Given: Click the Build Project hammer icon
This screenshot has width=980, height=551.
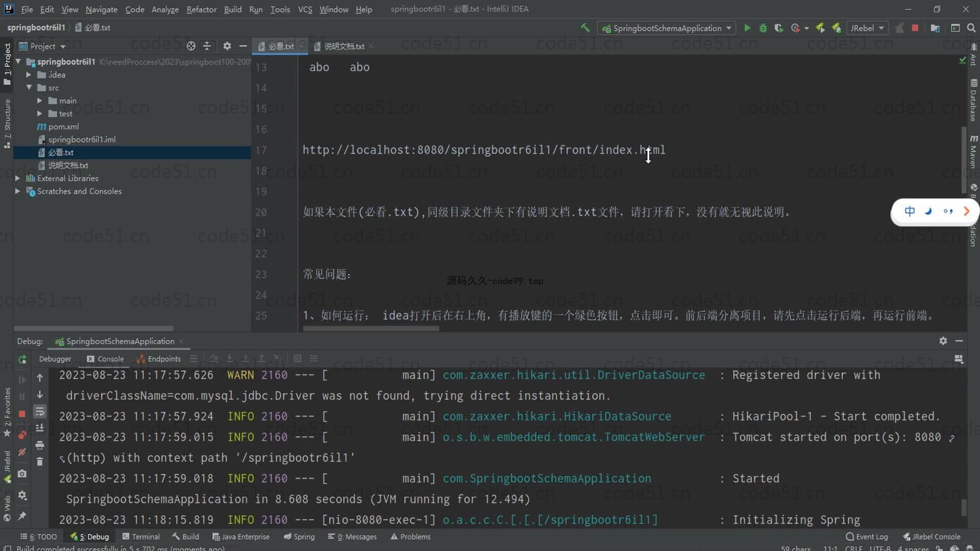Looking at the screenshot, I should pos(585,28).
